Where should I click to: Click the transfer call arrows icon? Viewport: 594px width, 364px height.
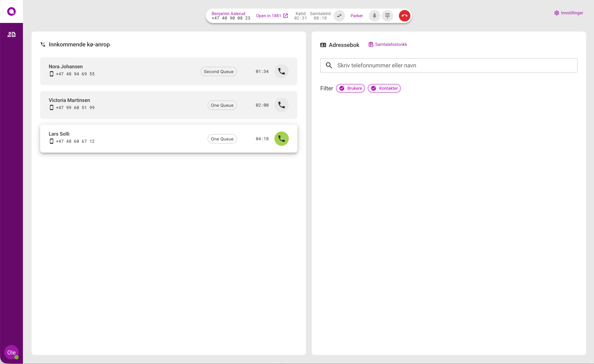coord(339,16)
